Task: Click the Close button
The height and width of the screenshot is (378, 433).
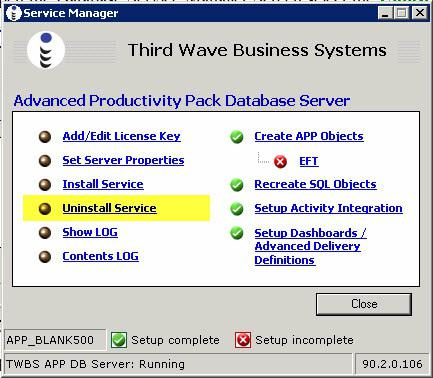Action: tap(364, 304)
